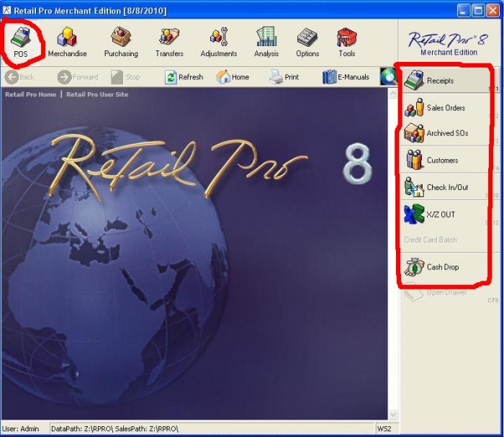Follow the Retail Pro User Site link
The height and width of the screenshot is (437, 504).
[97, 94]
